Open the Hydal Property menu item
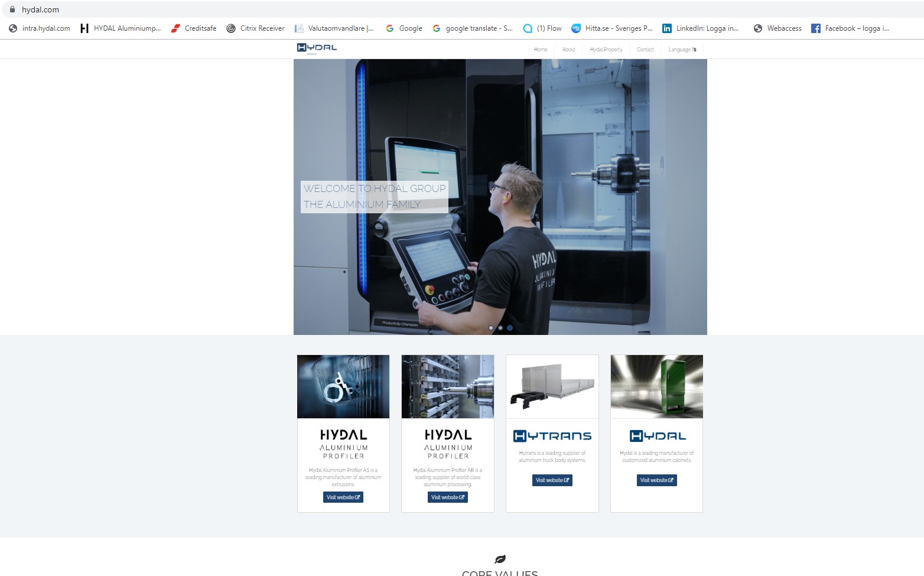924x576 pixels. tap(606, 50)
